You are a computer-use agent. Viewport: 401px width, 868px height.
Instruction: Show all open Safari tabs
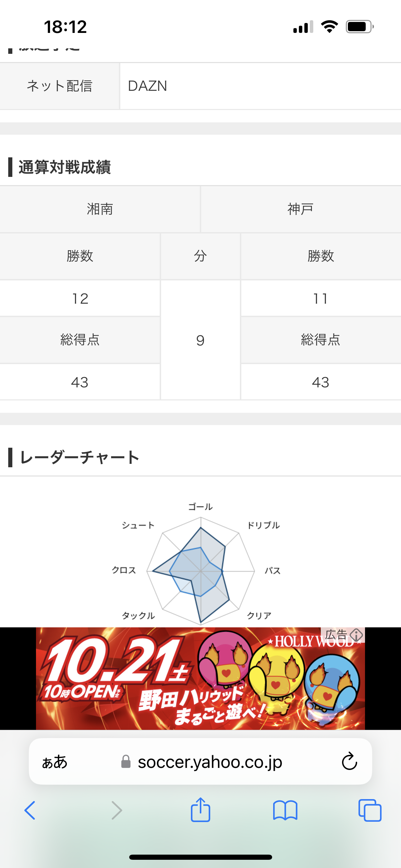click(370, 810)
